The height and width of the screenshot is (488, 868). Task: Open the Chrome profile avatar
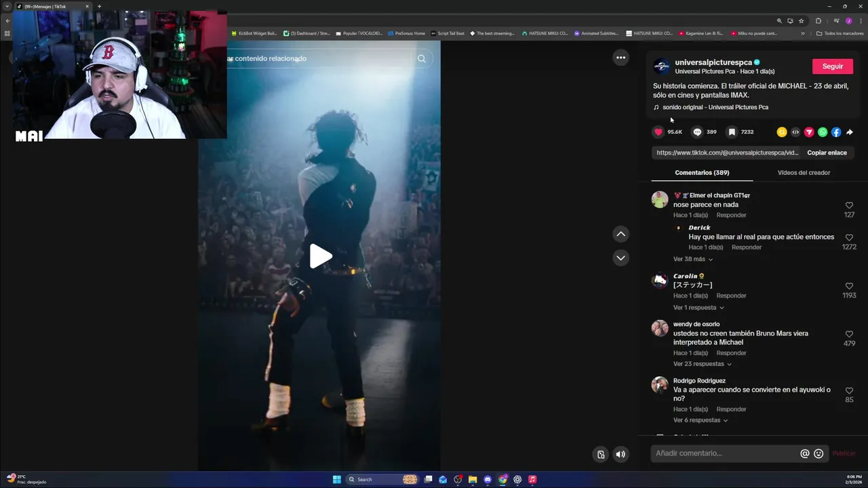[848, 21]
